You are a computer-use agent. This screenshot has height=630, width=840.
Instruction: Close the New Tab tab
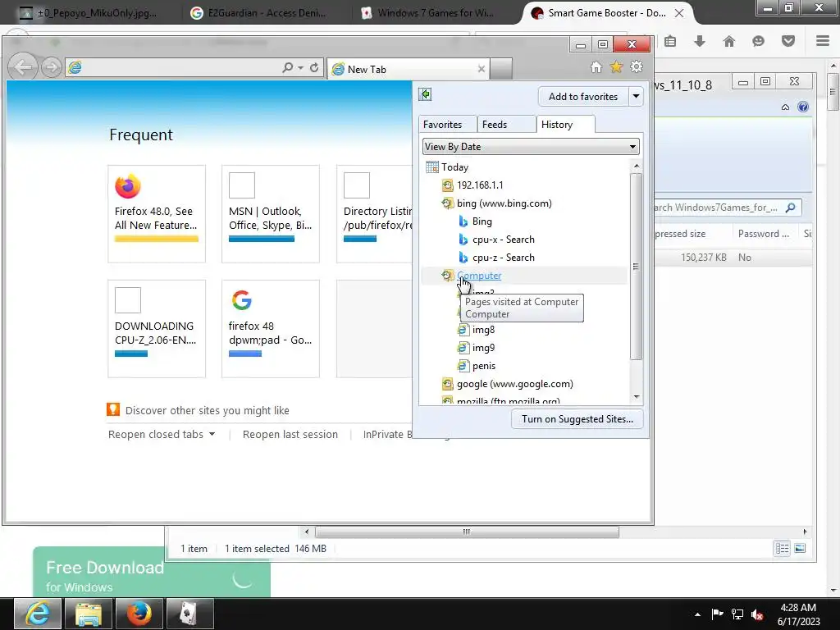pyautogui.click(x=481, y=69)
